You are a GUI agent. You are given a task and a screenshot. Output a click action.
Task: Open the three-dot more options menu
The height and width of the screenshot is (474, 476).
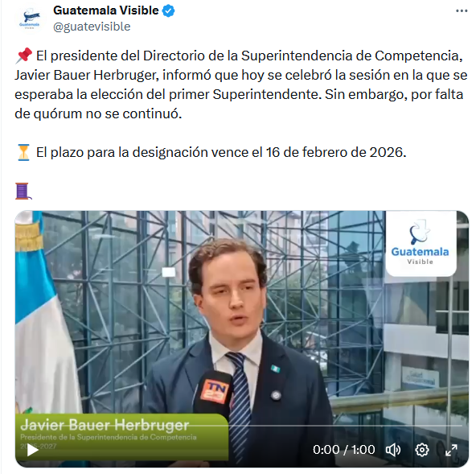point(462,11)
